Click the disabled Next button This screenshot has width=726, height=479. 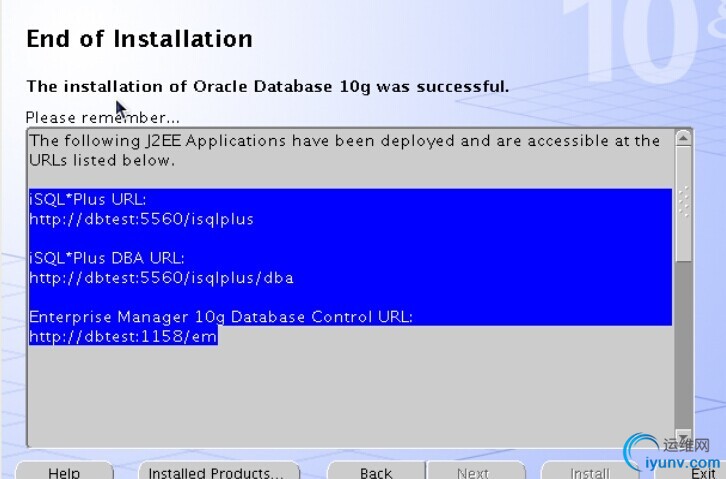[475, 471]
